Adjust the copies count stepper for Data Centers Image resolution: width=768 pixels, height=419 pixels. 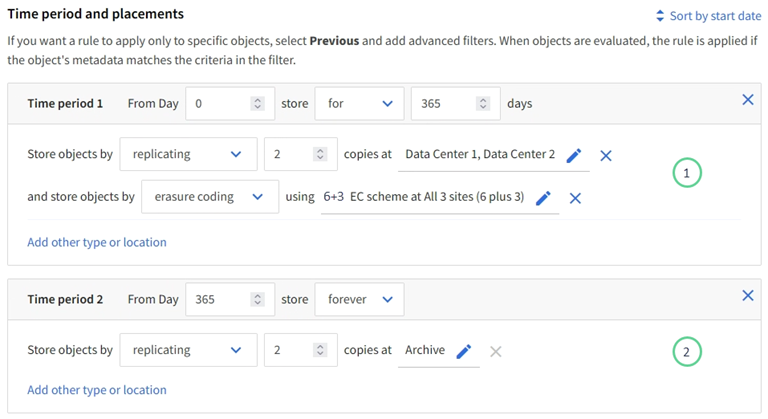(320, 155)
